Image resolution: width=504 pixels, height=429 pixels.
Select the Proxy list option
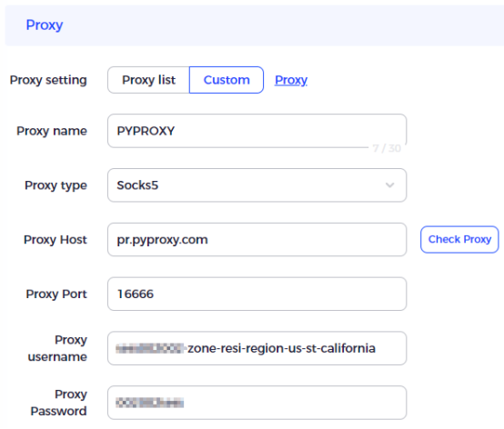(148, 80)
